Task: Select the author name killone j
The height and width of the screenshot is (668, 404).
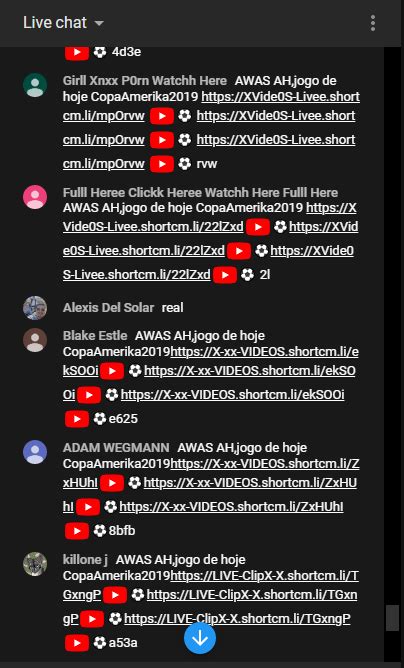Action: (85, 559)
